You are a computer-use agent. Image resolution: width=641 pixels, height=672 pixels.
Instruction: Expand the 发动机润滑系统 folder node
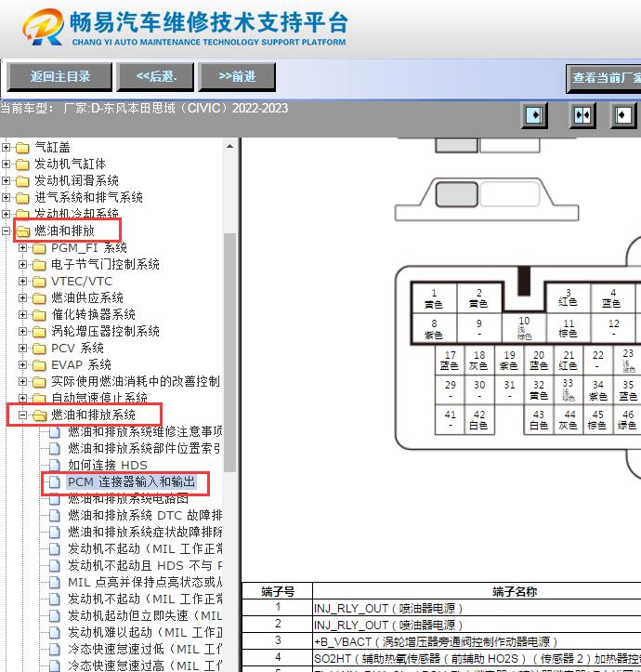(6, 181)
